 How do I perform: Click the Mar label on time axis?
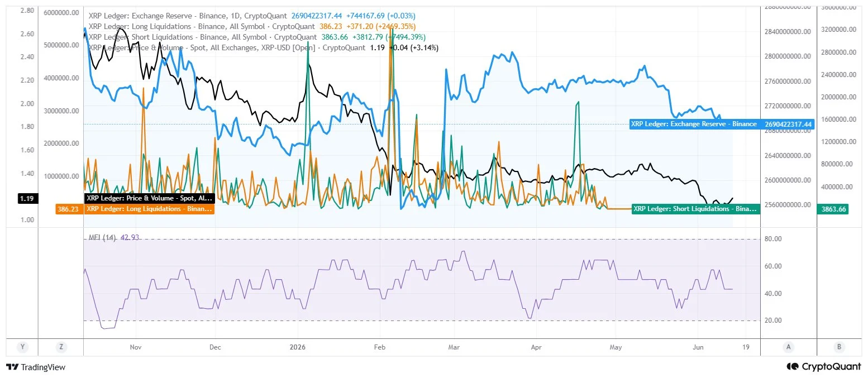tap(455, 347)
